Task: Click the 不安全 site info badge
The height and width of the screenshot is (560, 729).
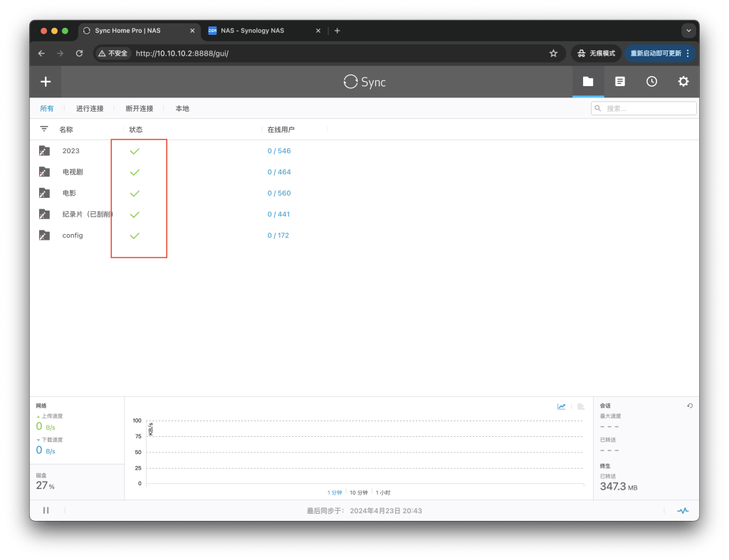Action: (x=113, y=53)
